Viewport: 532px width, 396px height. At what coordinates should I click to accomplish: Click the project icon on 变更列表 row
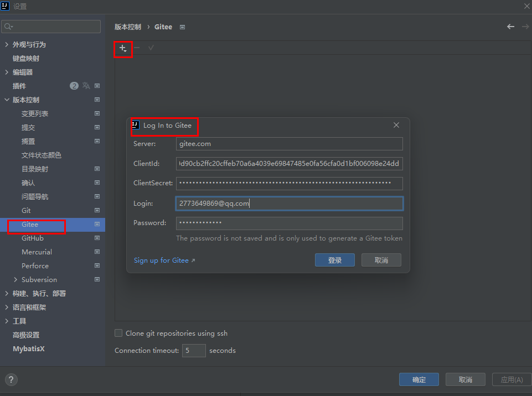(97, 113)
